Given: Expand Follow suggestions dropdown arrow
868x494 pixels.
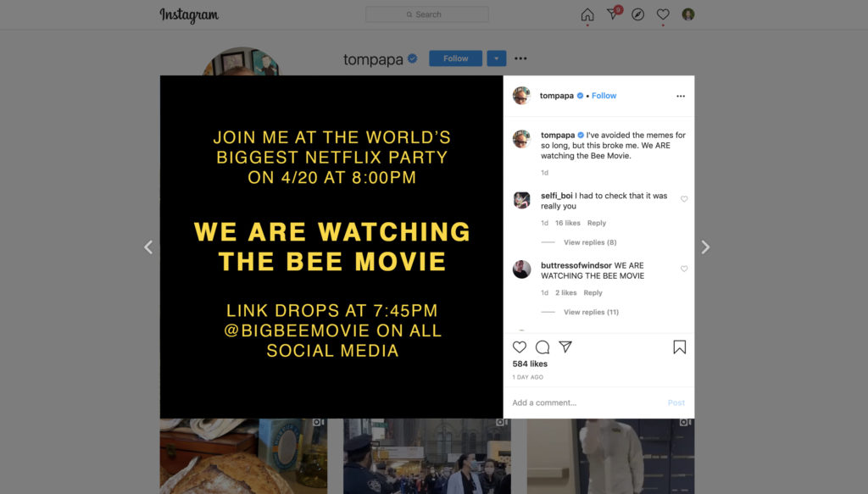Looking at the screenshot, I should tap(497, 58).
